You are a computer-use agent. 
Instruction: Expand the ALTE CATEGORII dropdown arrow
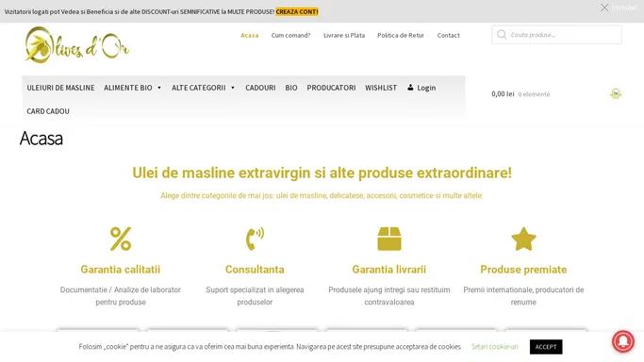pyautogui.click(x=233, y=88)
